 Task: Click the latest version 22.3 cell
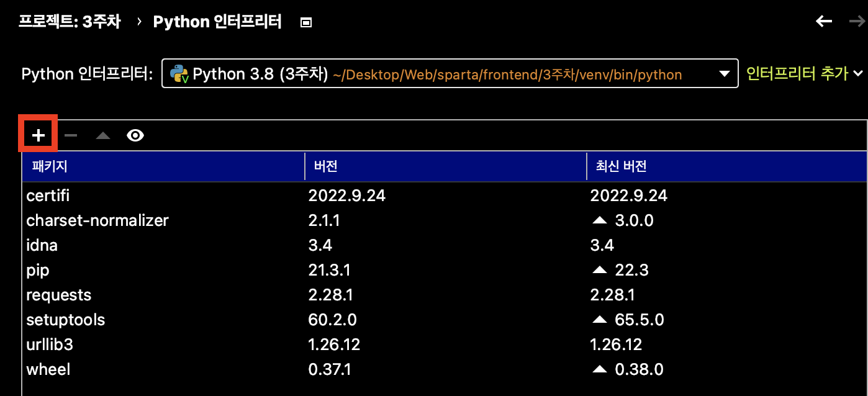[x=631, y=270]
